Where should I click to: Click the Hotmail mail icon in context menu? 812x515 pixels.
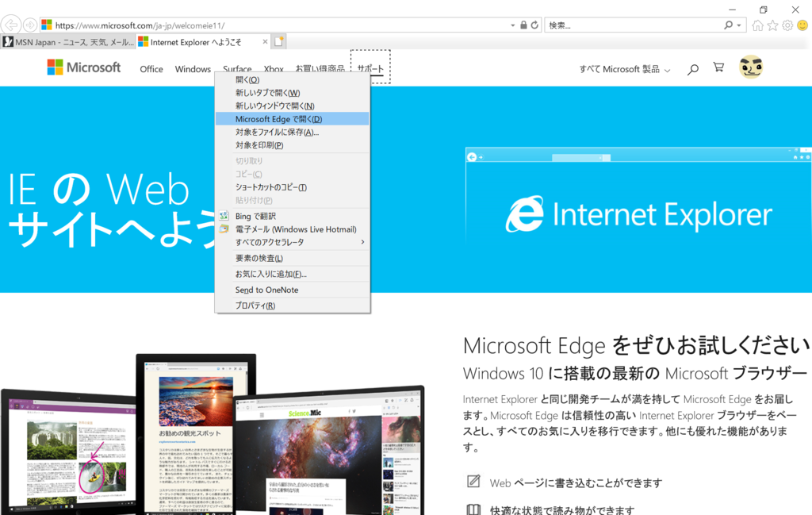(224, 229)
